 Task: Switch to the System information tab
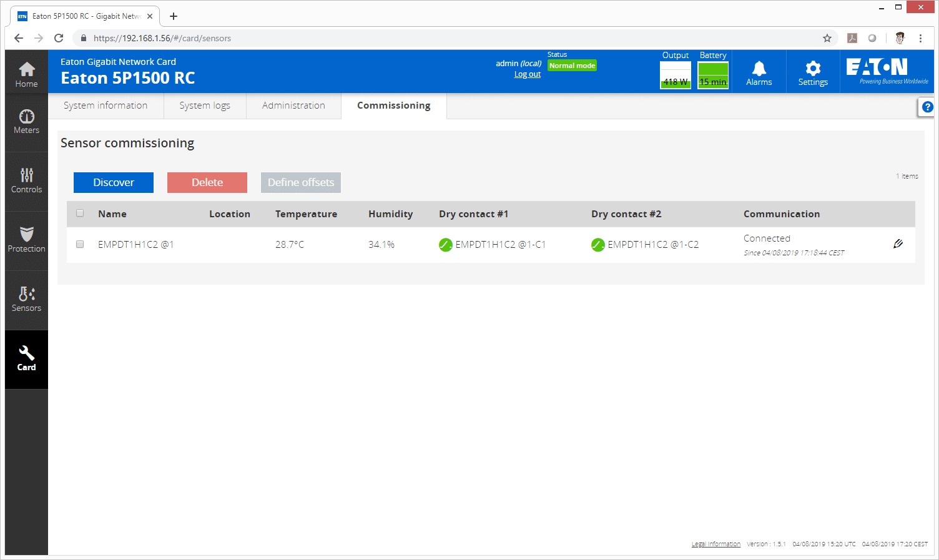[106, 106]
